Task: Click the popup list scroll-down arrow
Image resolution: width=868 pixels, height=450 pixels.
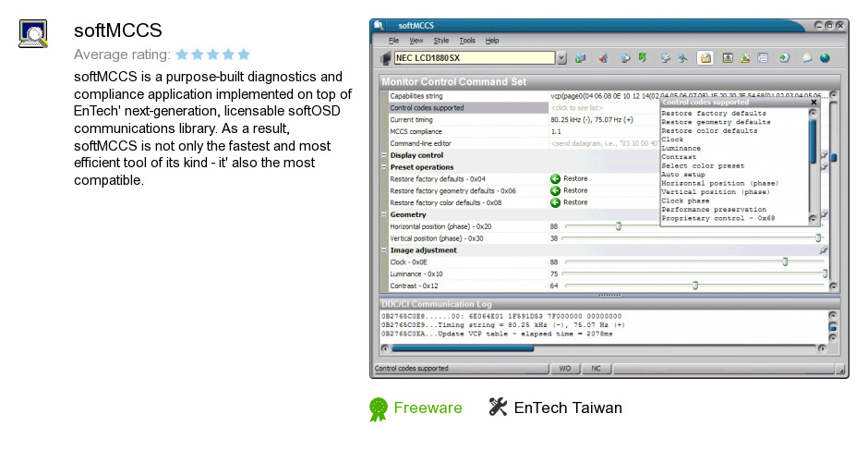Action: [813, 219]
